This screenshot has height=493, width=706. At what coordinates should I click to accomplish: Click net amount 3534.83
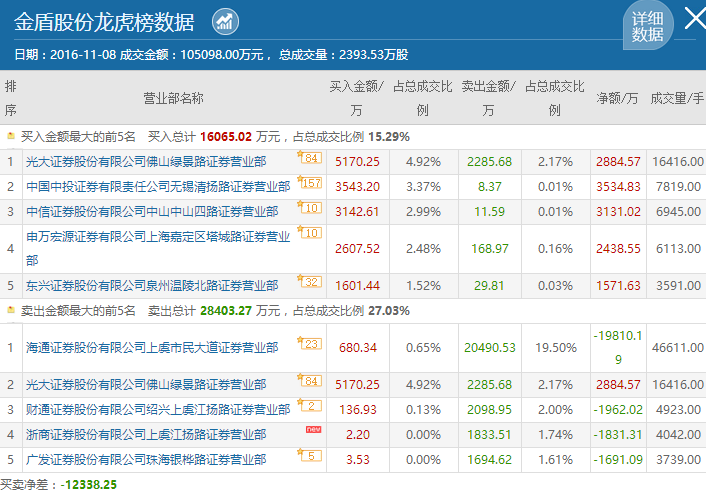pyautogui.click(x=618, y=186)
